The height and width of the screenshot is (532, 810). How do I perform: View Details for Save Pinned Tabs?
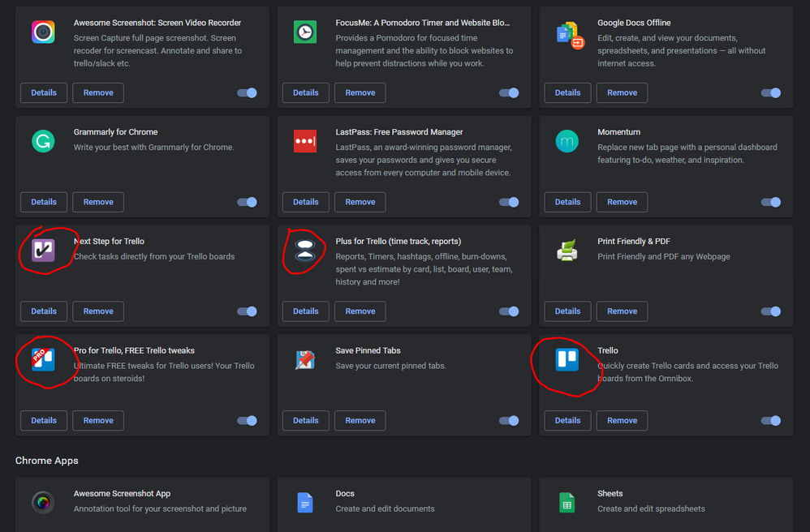pos(306,421)
